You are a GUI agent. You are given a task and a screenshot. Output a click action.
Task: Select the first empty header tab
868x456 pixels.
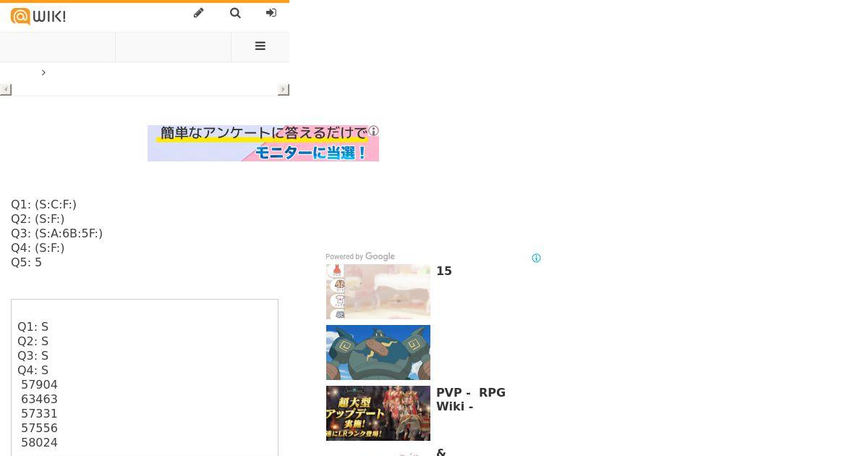tap(58, 47)
